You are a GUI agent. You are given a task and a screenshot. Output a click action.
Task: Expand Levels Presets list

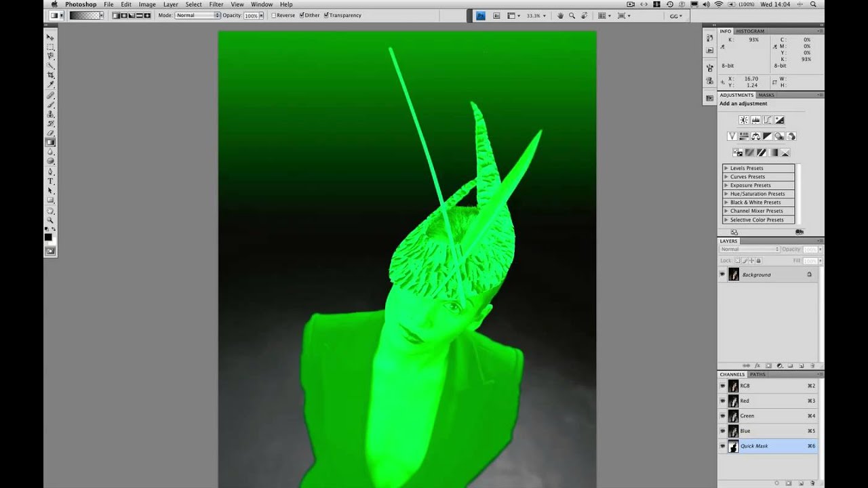[726, 168]
